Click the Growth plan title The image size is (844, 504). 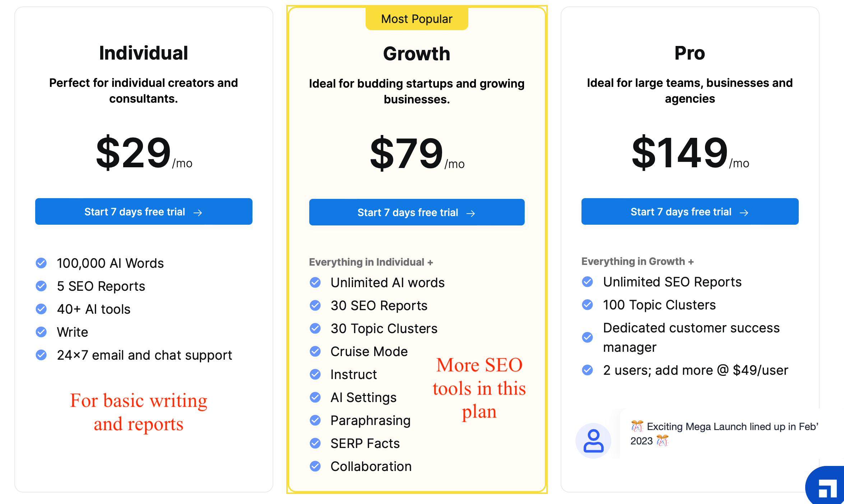417,54
